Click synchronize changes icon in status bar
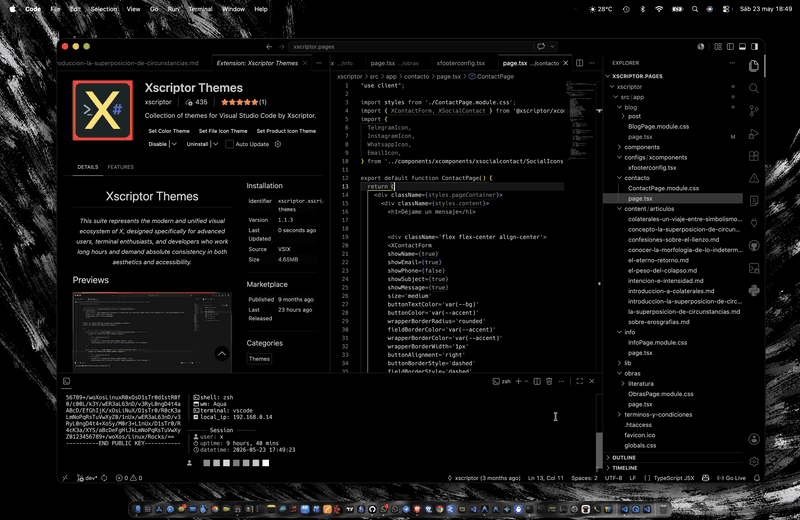This screenshot has height=520, width=800. click(104, 478)
